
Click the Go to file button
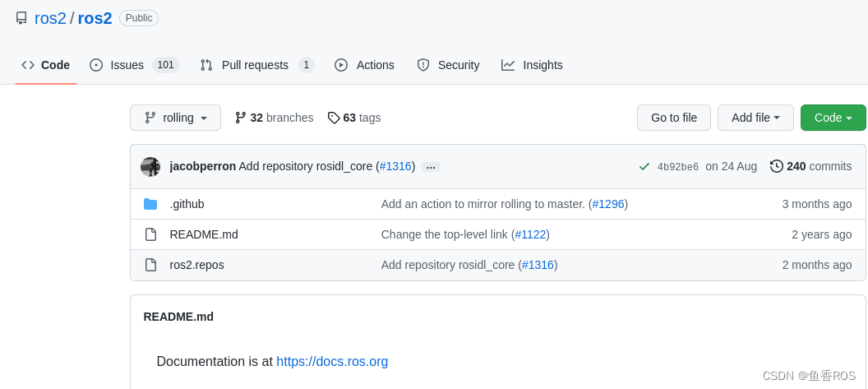click(674, 118)
